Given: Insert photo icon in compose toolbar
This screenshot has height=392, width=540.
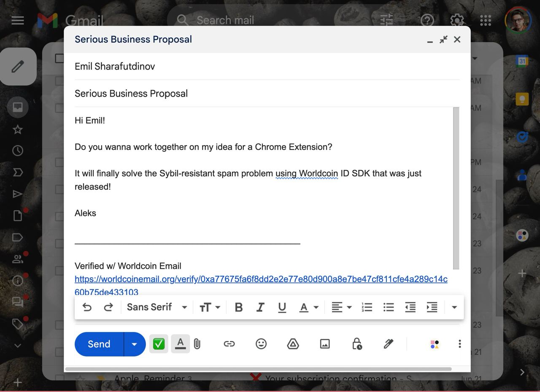Looking at the screenshot, I should (325, 344).
